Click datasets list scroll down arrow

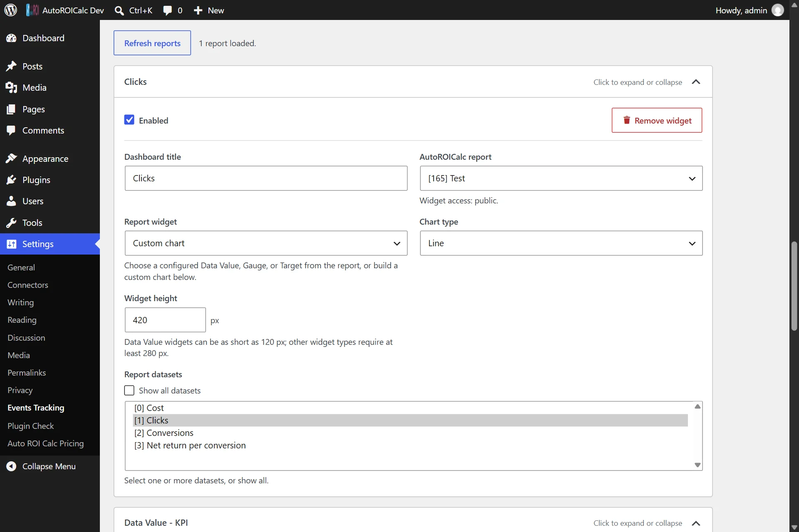697,465
